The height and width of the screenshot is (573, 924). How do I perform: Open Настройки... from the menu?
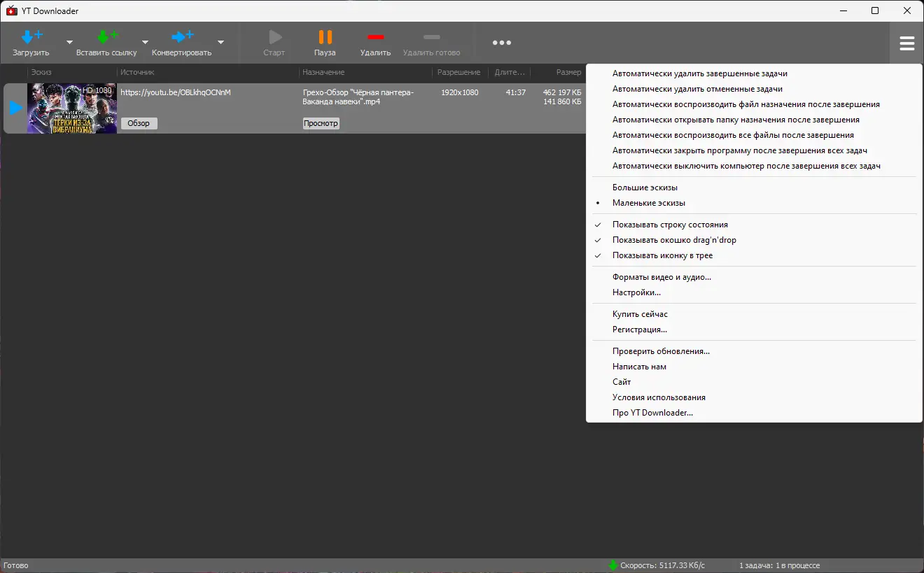click(754, 292)
